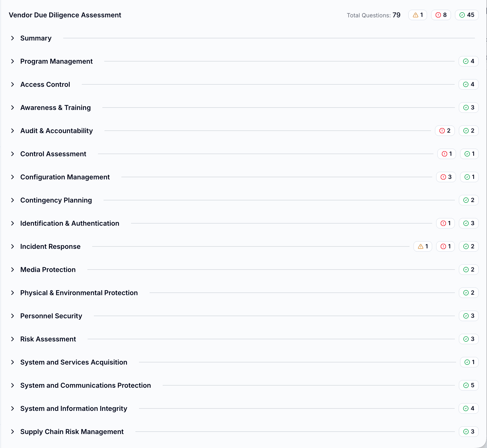Click the Total Questions count label
The image size is (487, 448).
tap(373, 15)
